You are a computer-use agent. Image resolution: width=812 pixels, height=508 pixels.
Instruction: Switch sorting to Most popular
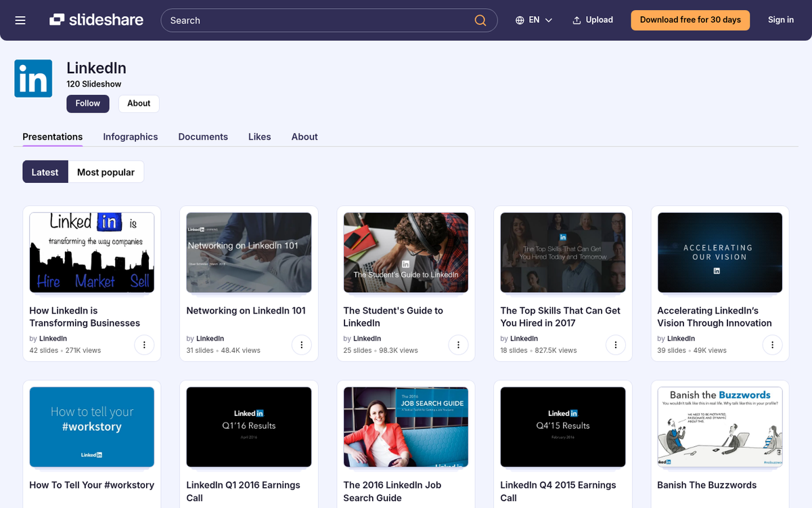(106, 172)
